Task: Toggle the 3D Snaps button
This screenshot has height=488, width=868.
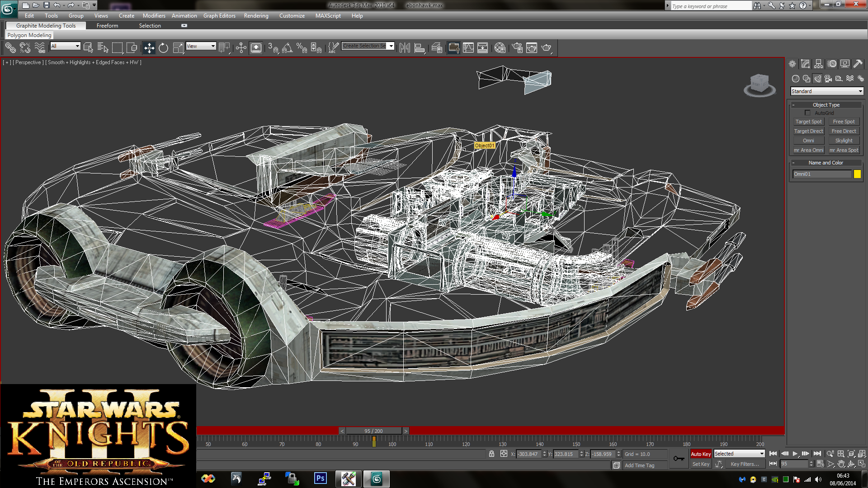Action: pos(273,47)
